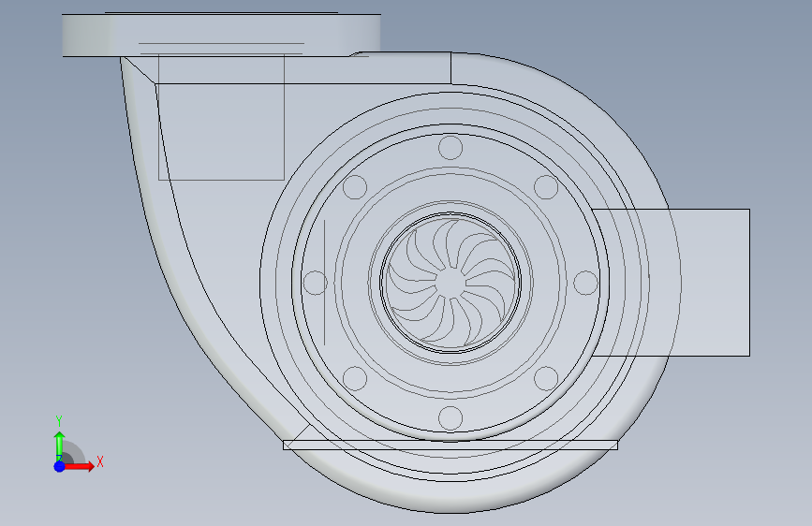Click the red X axis arrow of triad
Viewport: 812px width, 526px height.
coord(79,466)
